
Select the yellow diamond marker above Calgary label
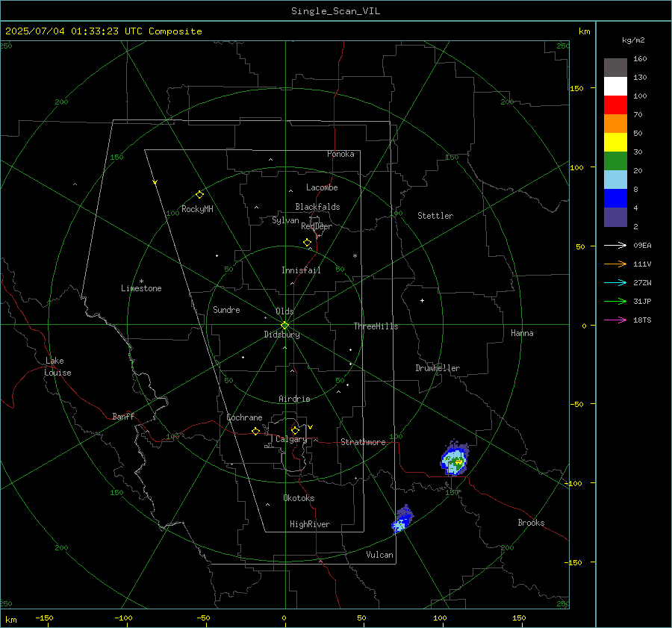295,430
